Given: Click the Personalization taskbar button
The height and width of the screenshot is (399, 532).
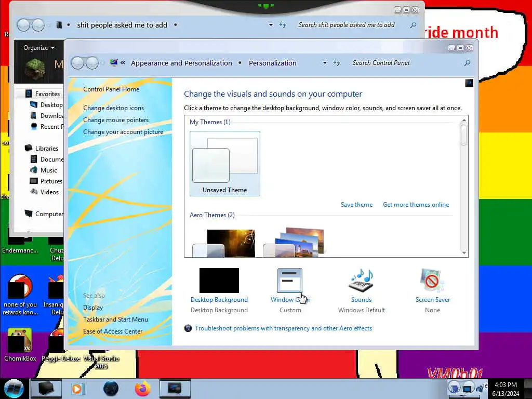Looking at the screenshot, I should (x=175, y=389).
